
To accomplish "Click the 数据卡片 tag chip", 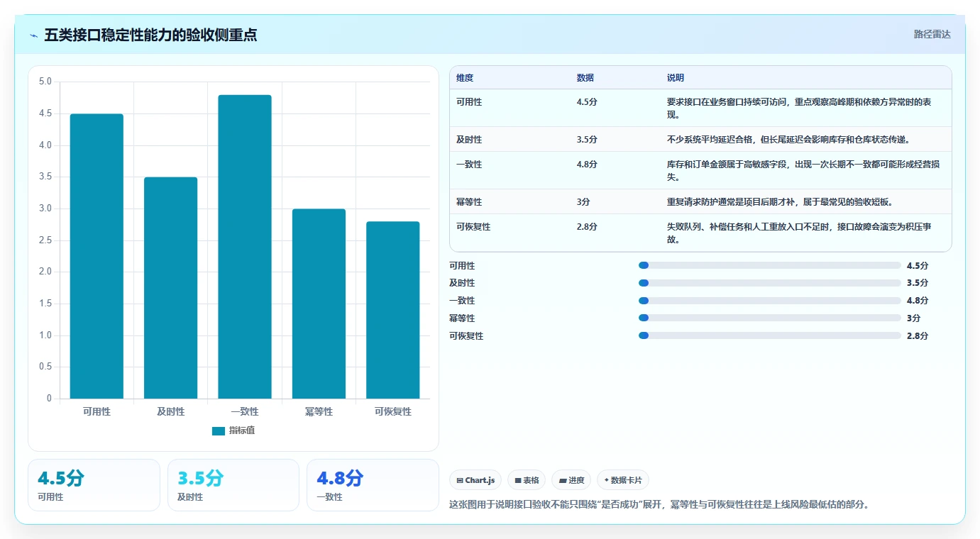I will point(623,480).
